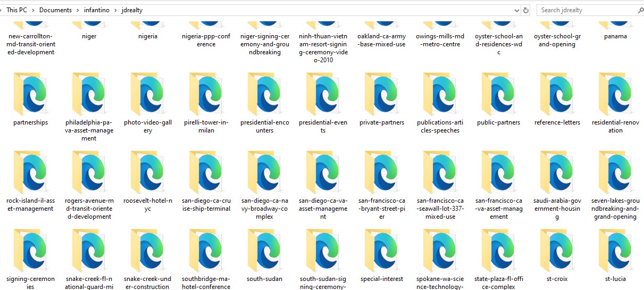Select snake-creek-under-construction folder icon
The width and height of the screenshot is (644, 290).
pyautogui.click(x=147, y=251)
